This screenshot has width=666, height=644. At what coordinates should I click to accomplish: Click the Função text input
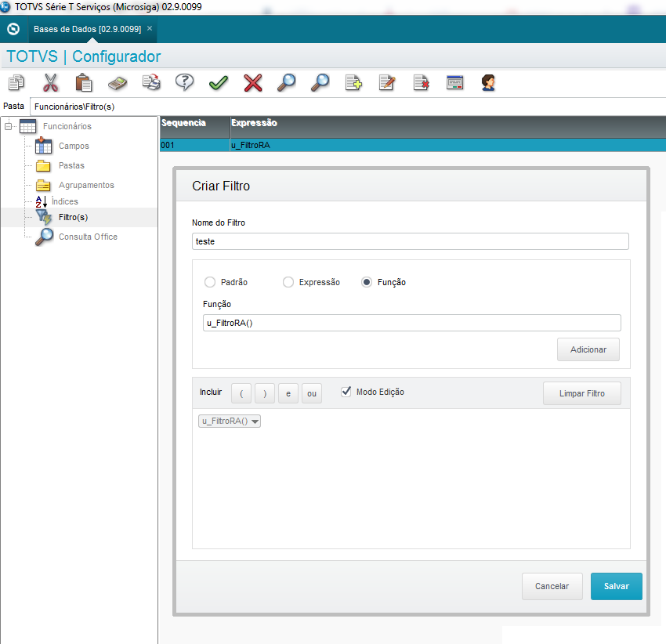point(412,323)
